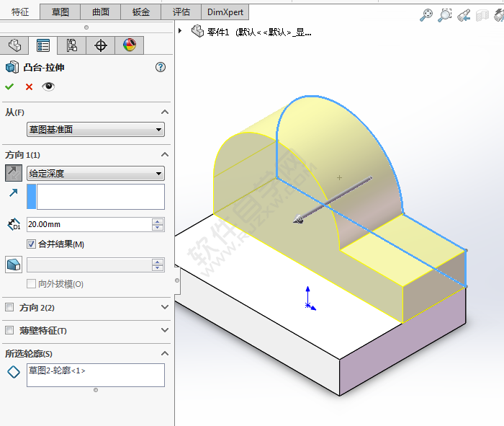This screenshot has height=426, width=504.
Task: Click the Section View icon
Action: tap(482, 15)
